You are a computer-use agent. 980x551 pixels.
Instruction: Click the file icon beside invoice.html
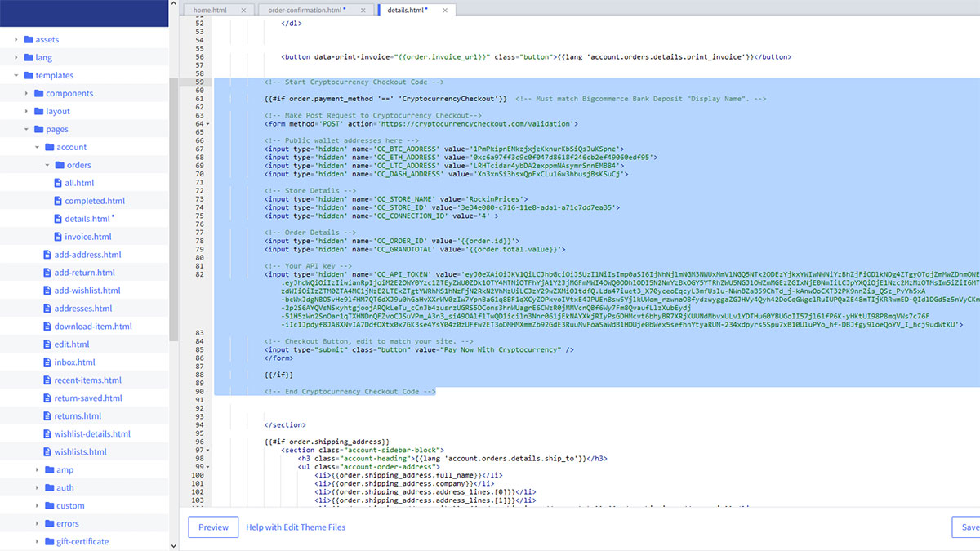58,237
